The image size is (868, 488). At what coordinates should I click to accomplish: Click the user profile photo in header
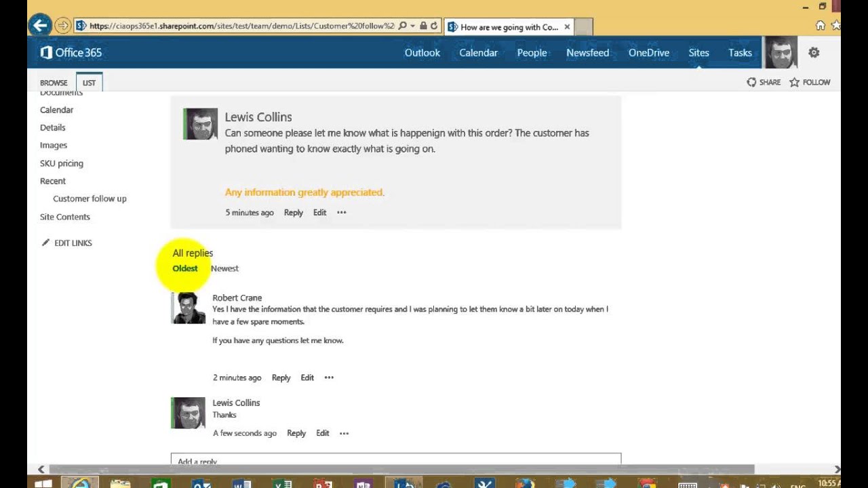click(781, 53)
